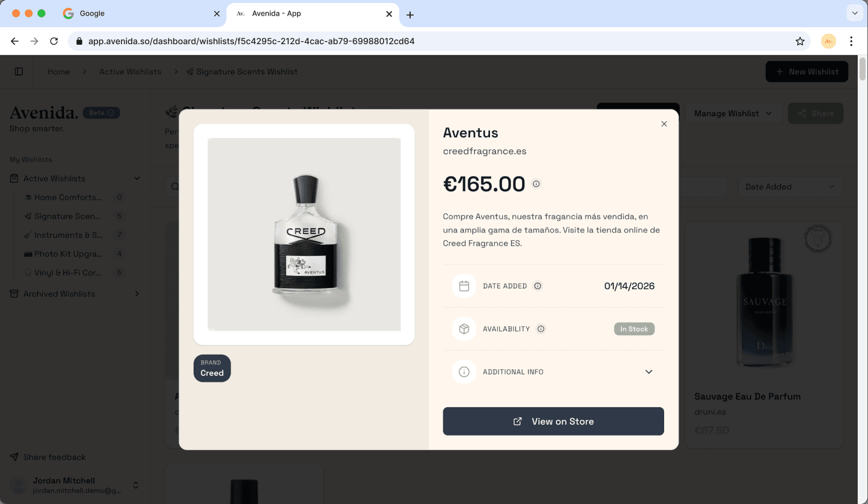Open the Date Added sort dropdown

pos(790,187)
